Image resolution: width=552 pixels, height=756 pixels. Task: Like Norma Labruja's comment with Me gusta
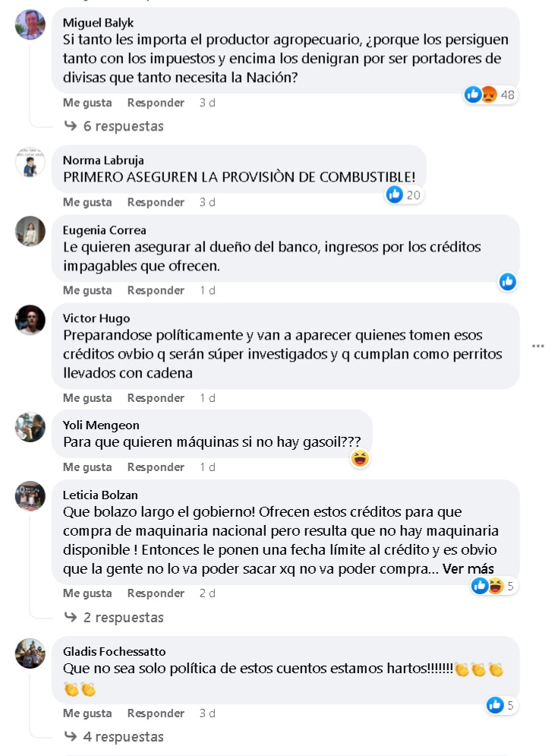[x=87, y=202]
